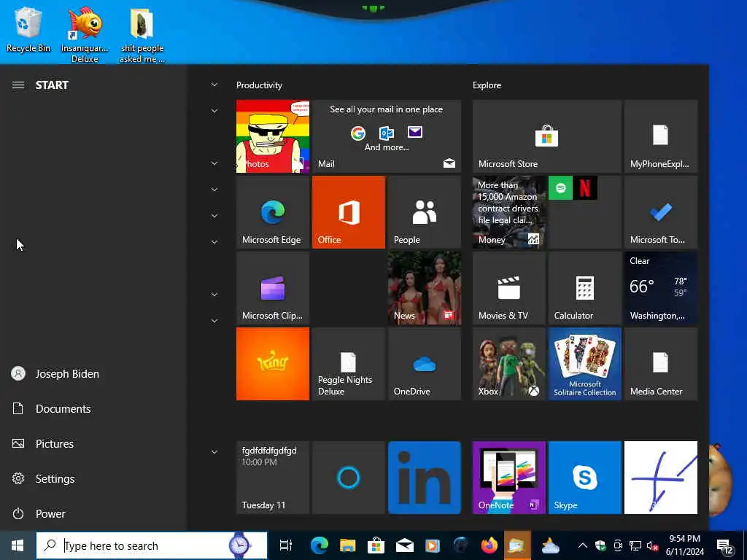
Task: Switch to the orange-highlighted taskbar app
Action: [517, 545]
